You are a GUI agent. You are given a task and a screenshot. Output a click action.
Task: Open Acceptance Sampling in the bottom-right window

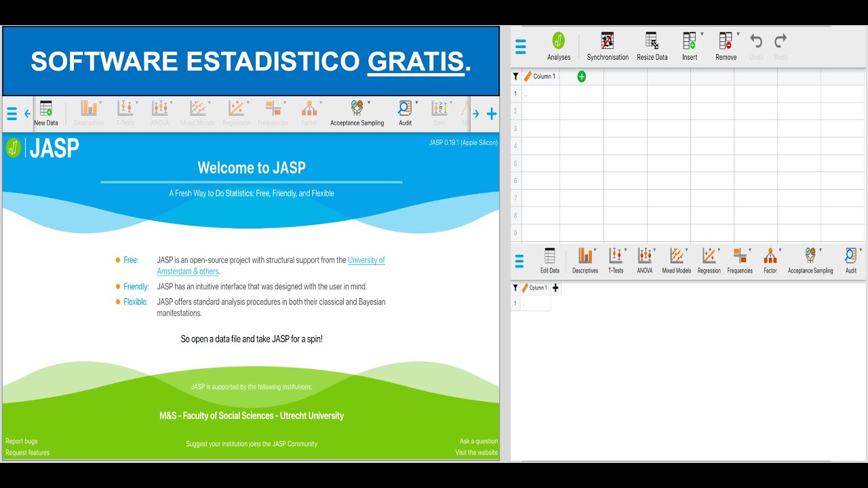point(810,261)
